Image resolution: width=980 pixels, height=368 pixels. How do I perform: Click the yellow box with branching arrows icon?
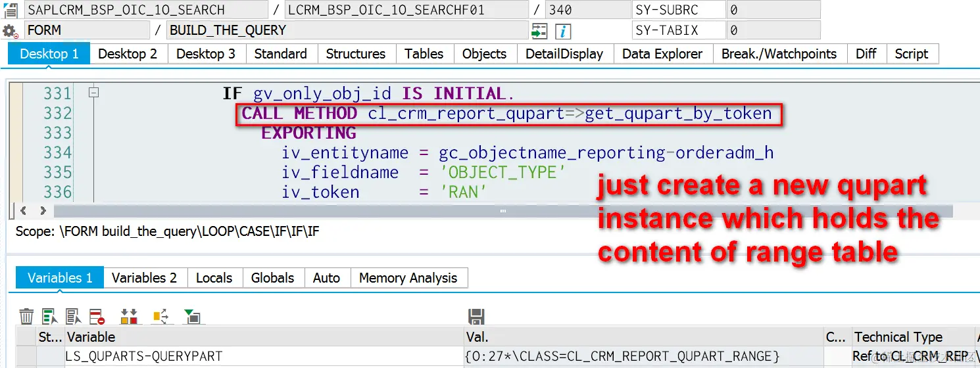[161, 317]
